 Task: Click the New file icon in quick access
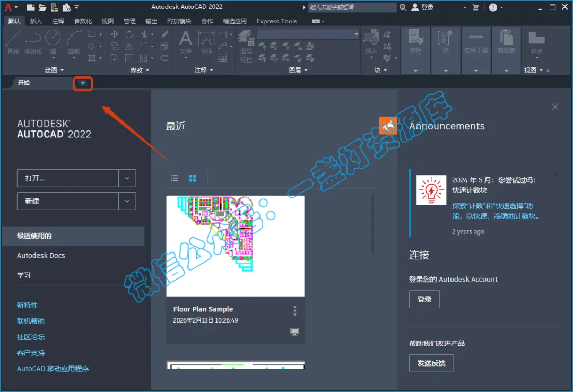point(31,7)
